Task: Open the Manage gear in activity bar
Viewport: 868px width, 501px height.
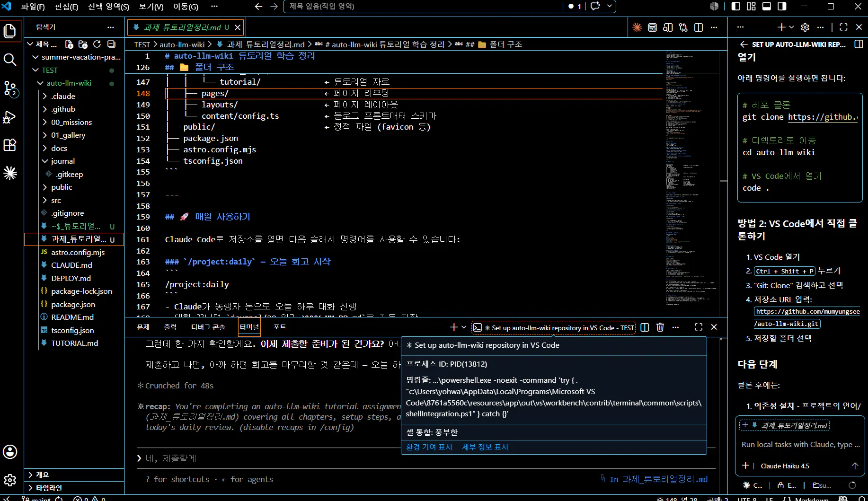Action: (10, 480)
